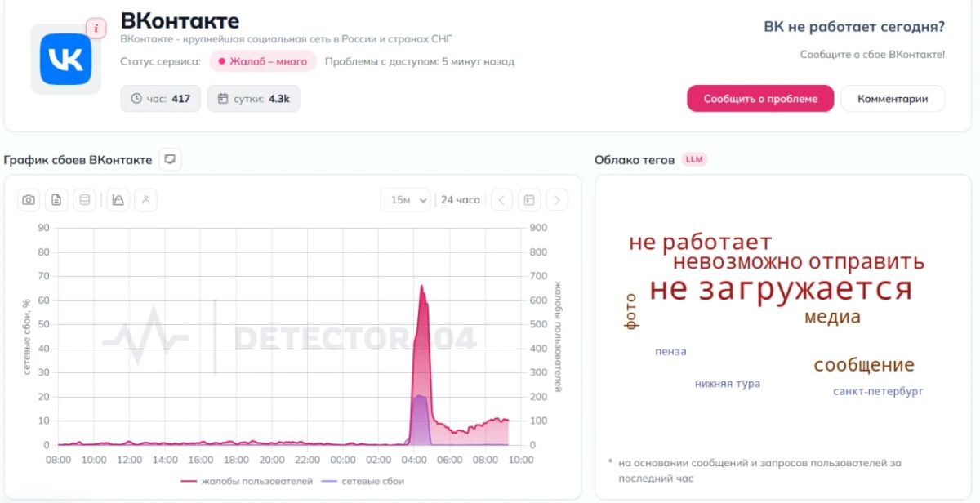Click the tag невозможно отправить
This screenshot has width=980, height=503.
tap(799, 262)
